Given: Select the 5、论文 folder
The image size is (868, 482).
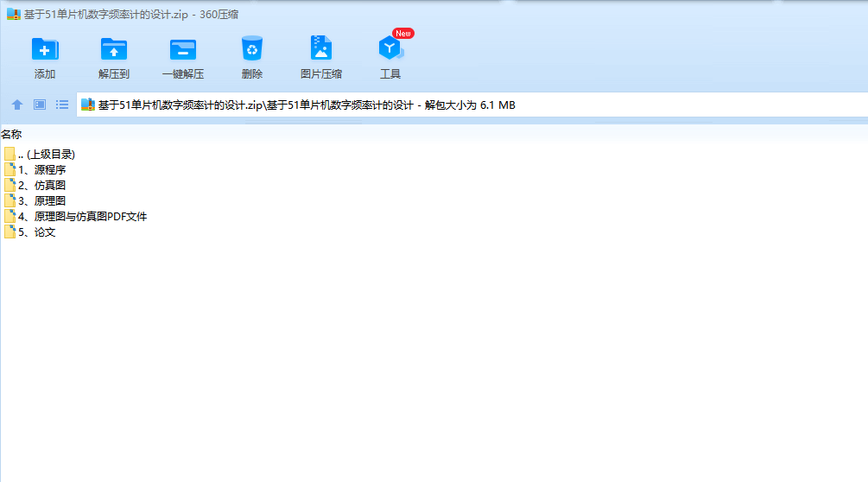Looking at the screenshot, I should [30, 231].
